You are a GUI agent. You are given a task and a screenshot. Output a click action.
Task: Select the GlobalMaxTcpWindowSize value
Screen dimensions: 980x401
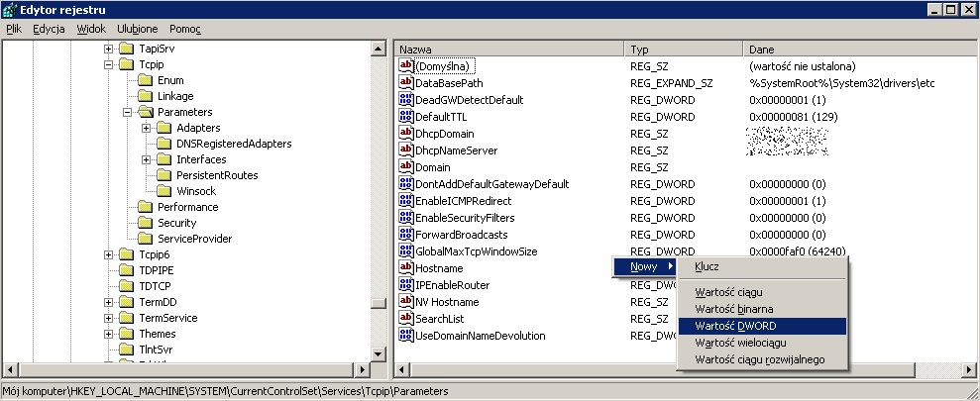[x=476, y=251]
